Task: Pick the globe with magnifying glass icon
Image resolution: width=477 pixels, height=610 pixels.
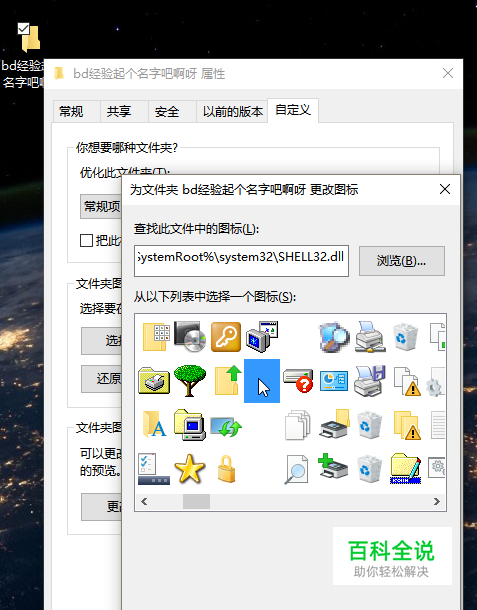Action: pos(333,337)
